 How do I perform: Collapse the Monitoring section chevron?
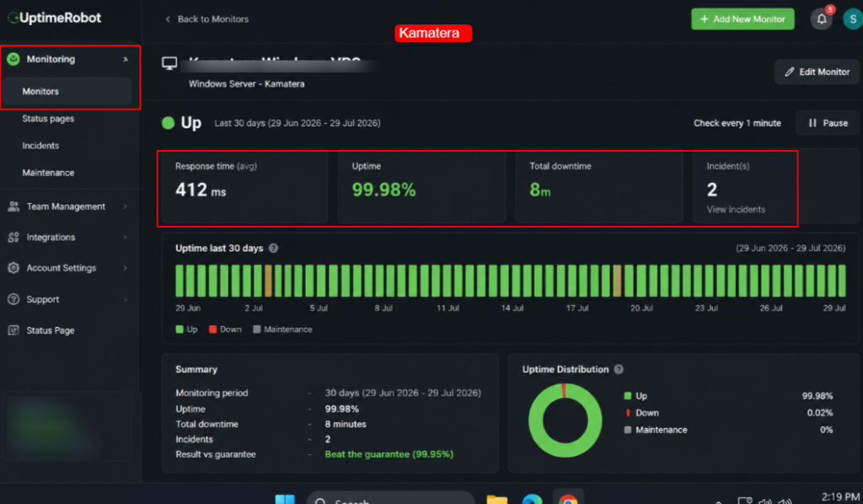point(126,59)
